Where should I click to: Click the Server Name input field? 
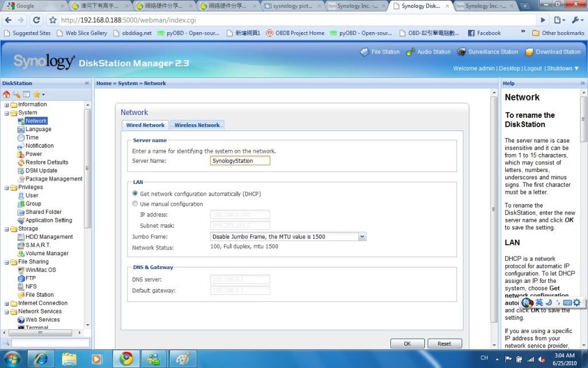point(240,161)
